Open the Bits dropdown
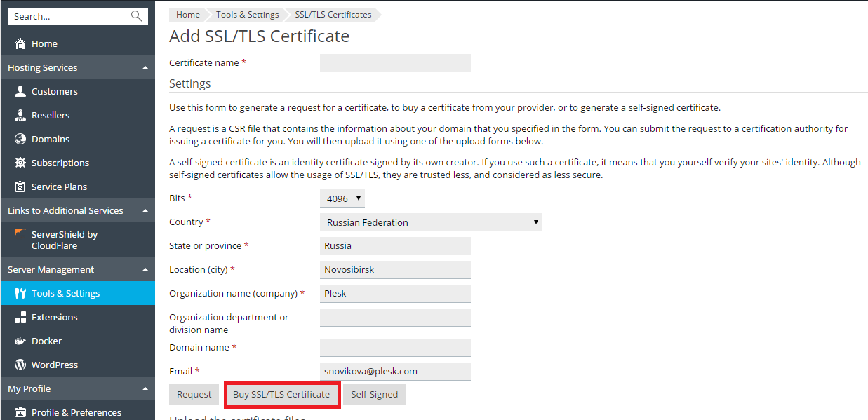 [x=342, y=198]
